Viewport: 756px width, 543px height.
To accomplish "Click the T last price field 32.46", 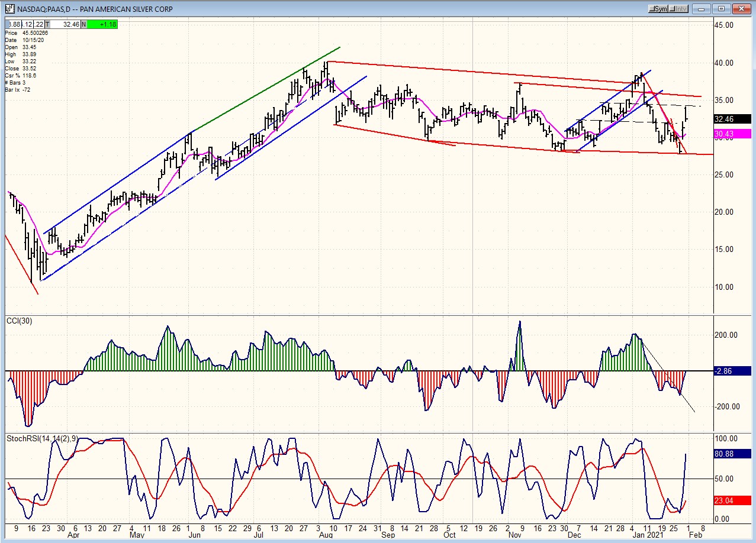I will 65,24.
